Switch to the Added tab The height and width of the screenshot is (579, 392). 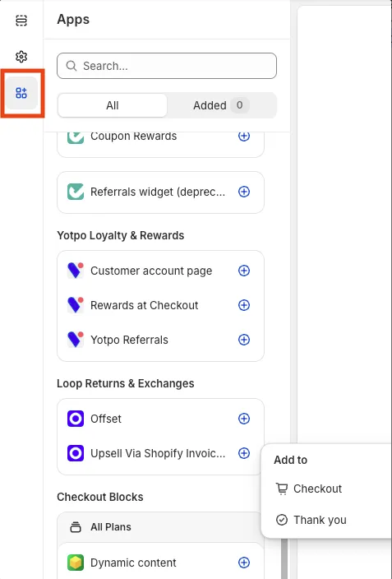(221, 105)
